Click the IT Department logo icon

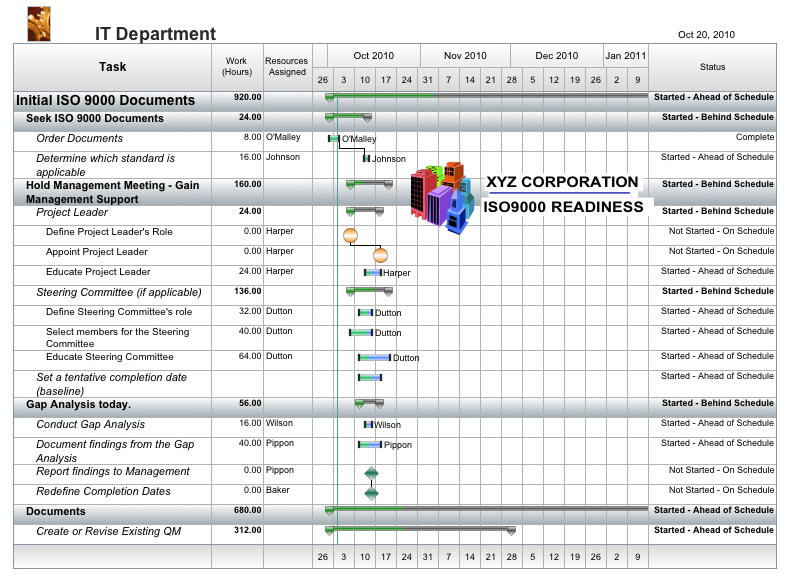(x=39, y=22)
